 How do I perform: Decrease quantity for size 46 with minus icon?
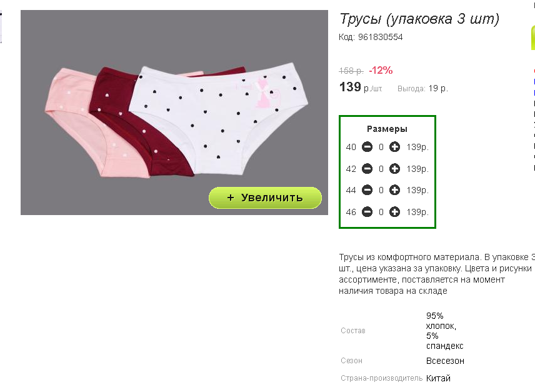[366, 211]
